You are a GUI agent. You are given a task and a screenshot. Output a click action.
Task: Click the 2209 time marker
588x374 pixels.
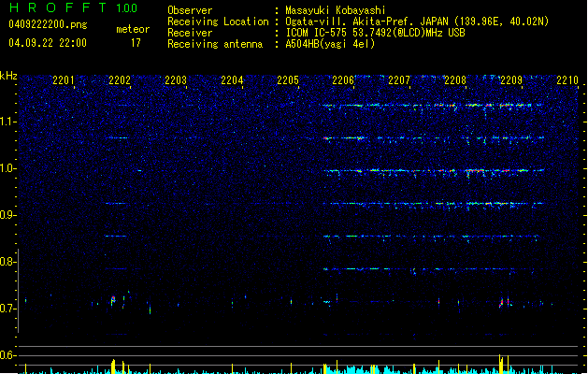[511, 80]
